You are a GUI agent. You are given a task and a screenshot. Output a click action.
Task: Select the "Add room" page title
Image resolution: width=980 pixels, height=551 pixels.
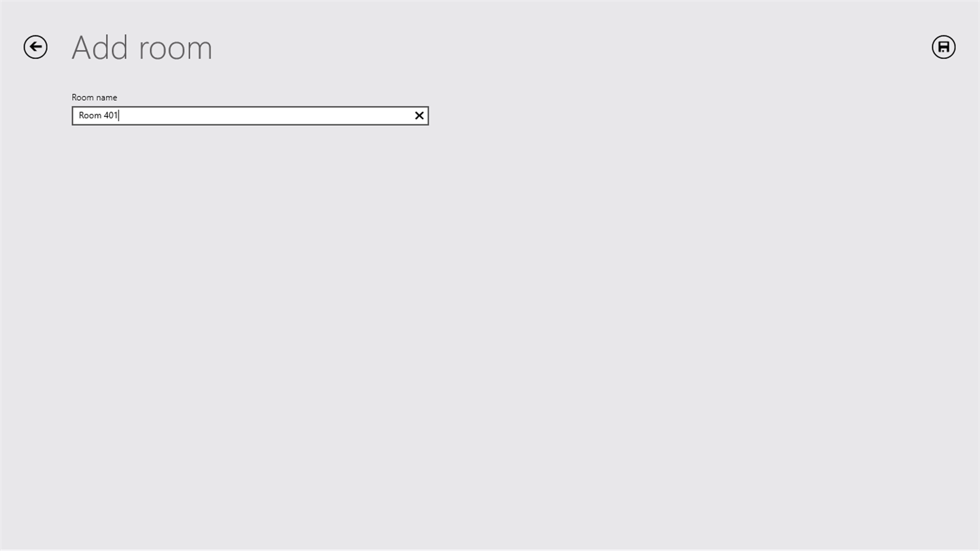pyautogui.click(x=142, y=48)
